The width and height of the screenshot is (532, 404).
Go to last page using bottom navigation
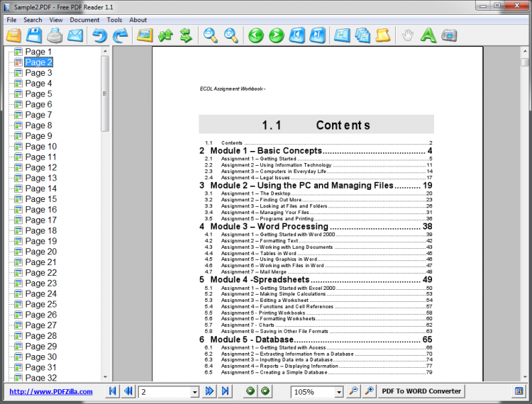[225, 391]
